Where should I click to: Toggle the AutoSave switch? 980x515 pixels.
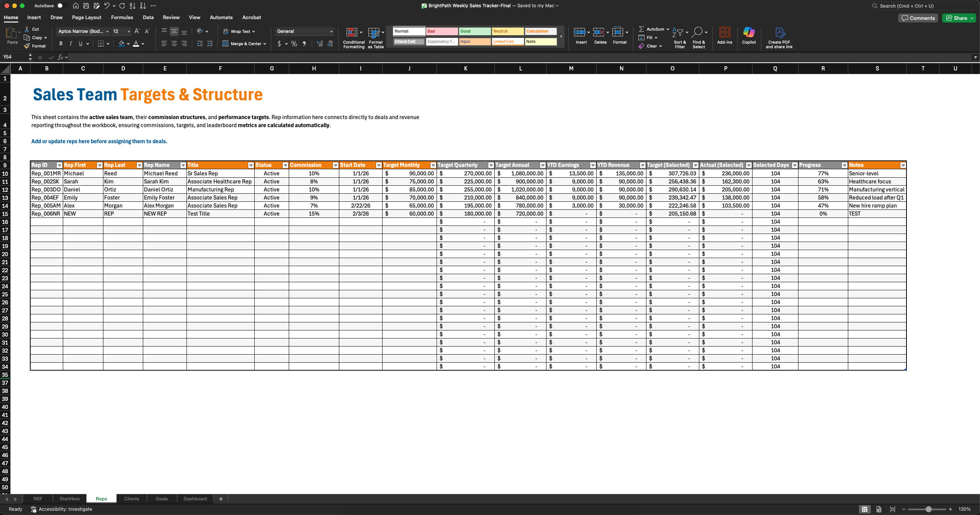62,6
